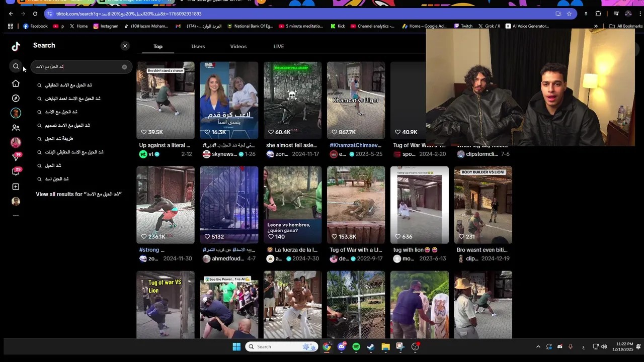Open the More three-dots sidebar menu
The height and width of the screenshot is (362, 644).
coord(16,216)
